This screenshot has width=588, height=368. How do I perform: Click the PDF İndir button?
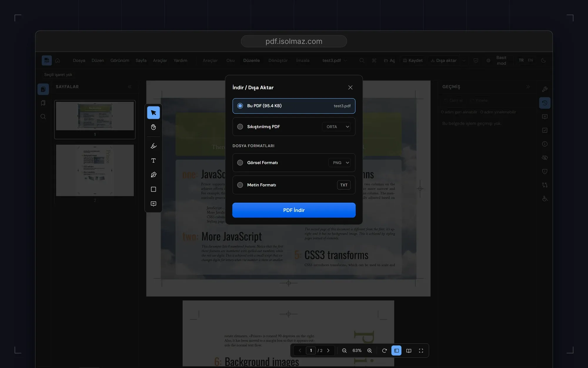coord(294,210)
